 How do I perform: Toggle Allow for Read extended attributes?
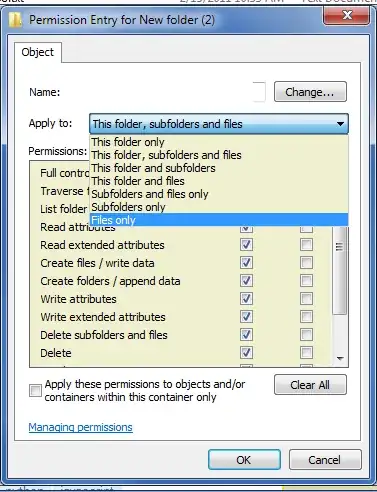tap(246, 245)
